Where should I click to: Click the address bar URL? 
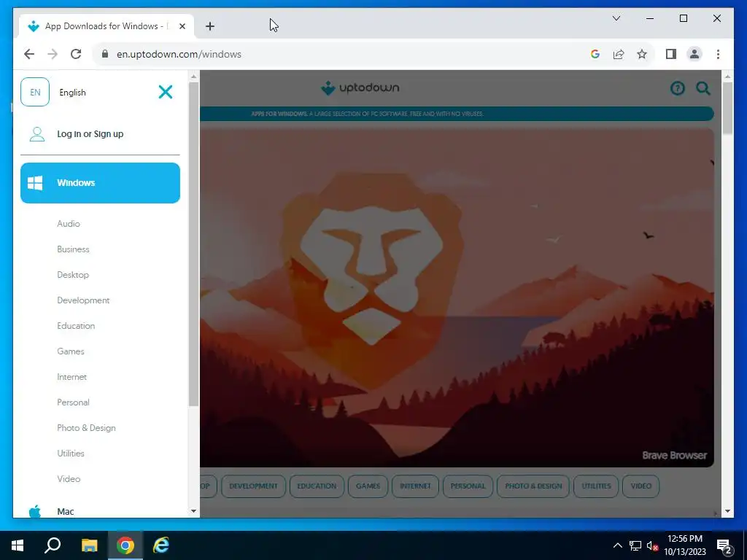[179, 54]
